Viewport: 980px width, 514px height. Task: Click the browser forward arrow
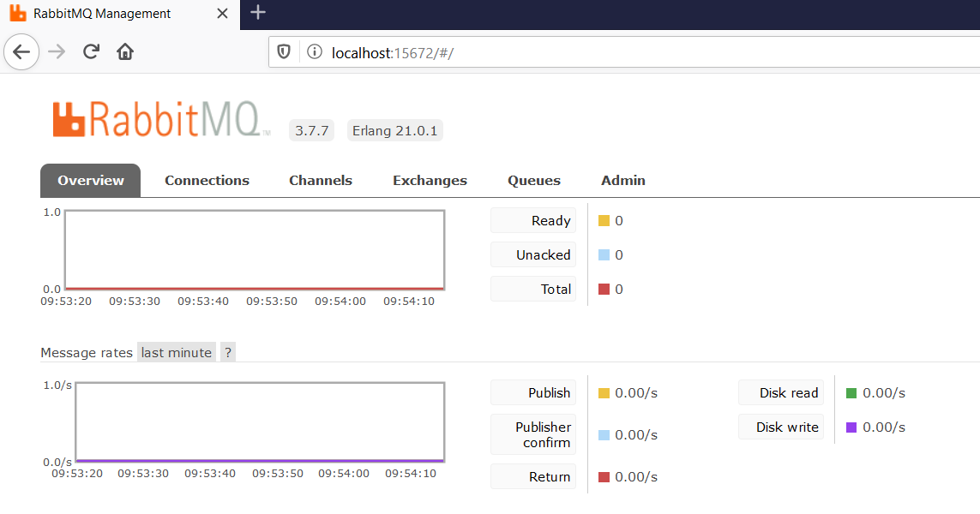pos(57,51)
